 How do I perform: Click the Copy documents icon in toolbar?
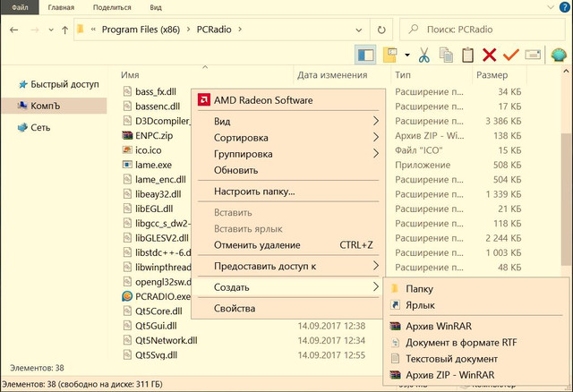pyautogui.click(x=446, y=55)
